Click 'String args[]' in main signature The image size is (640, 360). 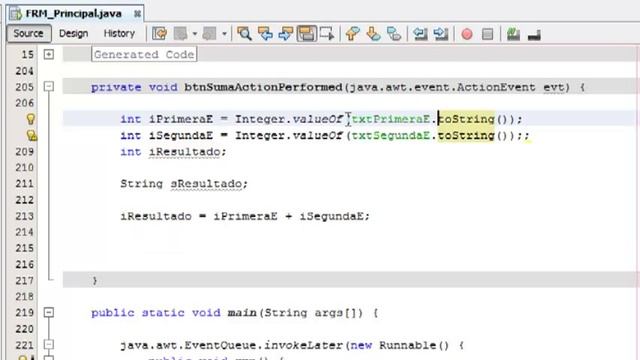(x=311, y=313)
